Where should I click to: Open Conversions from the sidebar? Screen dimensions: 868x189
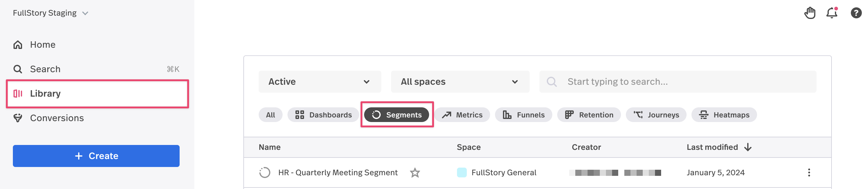coord(57,118)
